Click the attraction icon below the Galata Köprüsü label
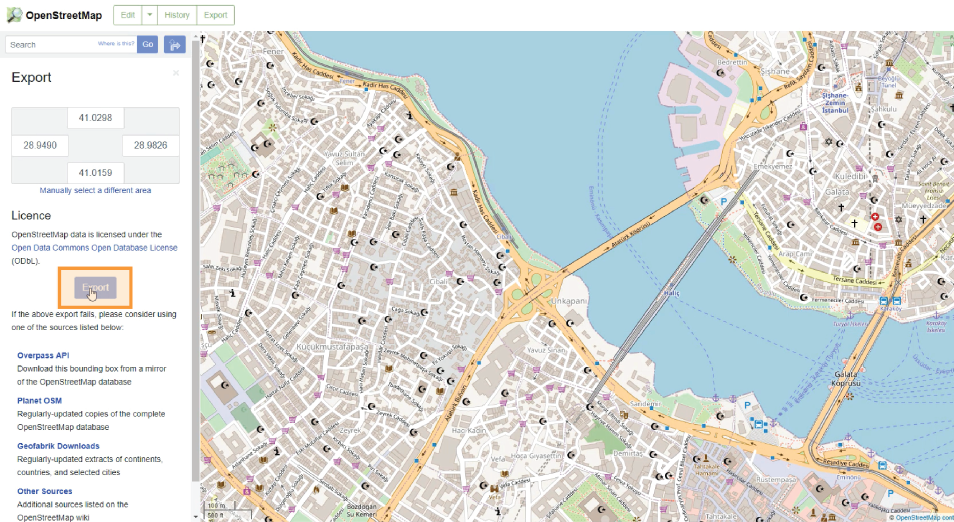 tap(849, 396)
